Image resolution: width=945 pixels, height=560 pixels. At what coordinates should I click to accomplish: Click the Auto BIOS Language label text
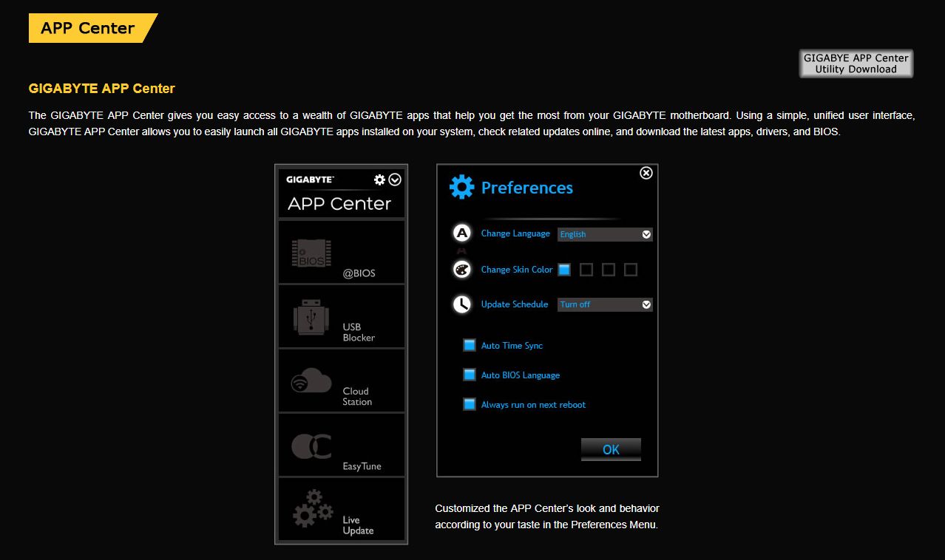(x=521, y=375)
